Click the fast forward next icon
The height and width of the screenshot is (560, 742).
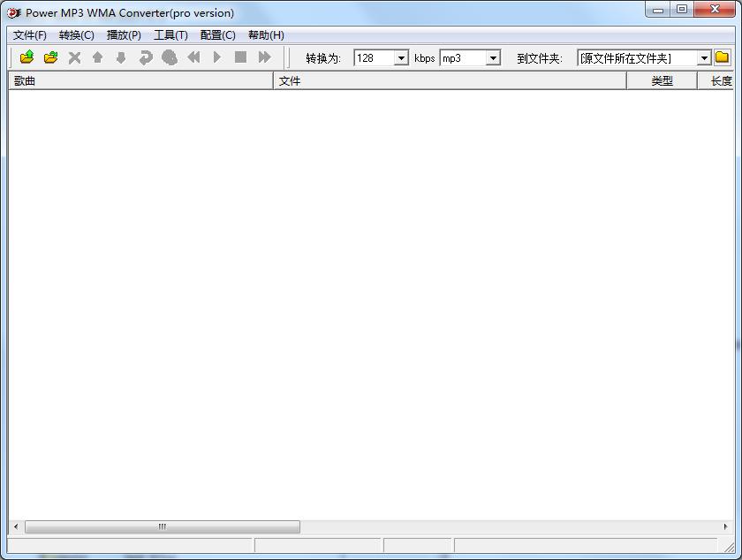coord(264,58)
